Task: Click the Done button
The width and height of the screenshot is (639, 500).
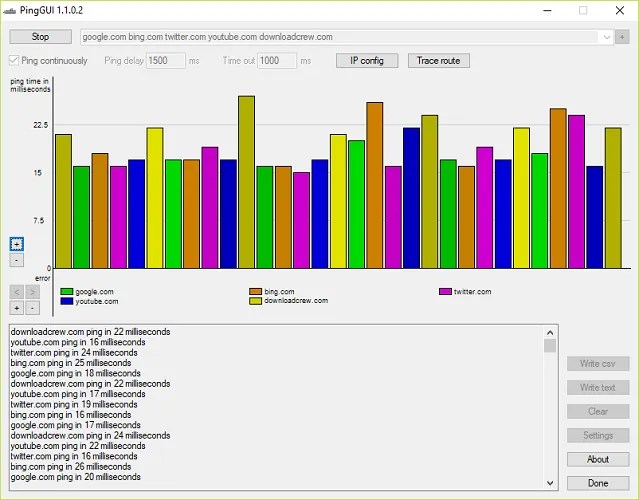Action: [598, 483]
